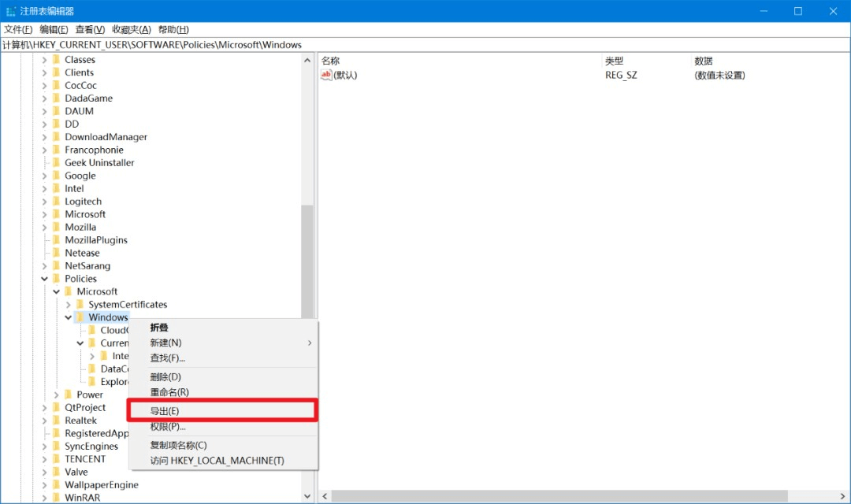Click the registry path address bar

point(425,45)
